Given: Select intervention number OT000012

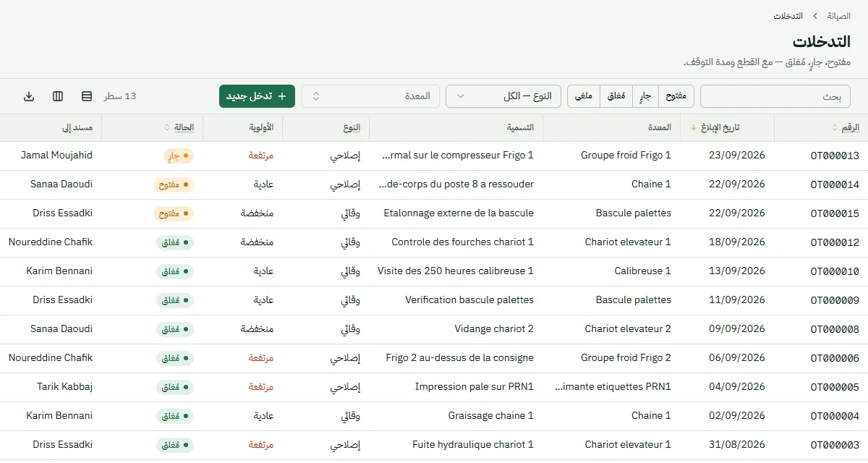Looking at the screenshot, I should tap(835, 242).
